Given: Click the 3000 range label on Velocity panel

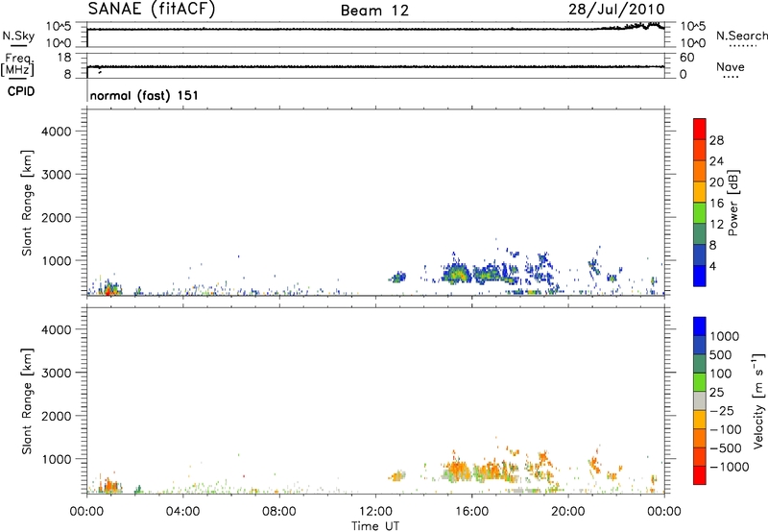Looking at the screenshot, I should (57, 373).
